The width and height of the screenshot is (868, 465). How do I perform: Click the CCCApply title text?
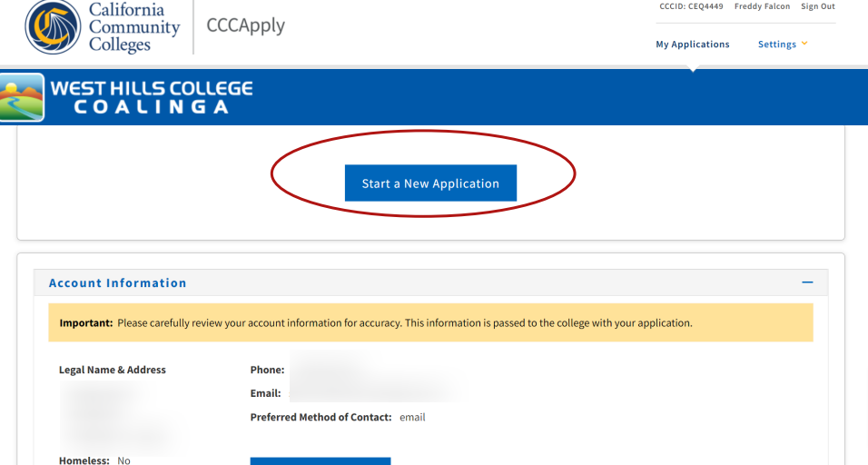[x=246, y=25]
